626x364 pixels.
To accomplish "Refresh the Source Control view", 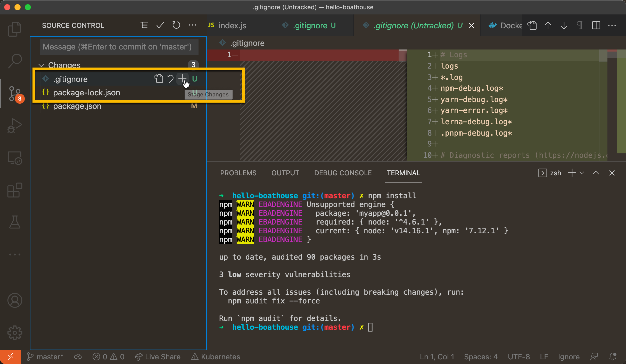I will pos(176,25).
